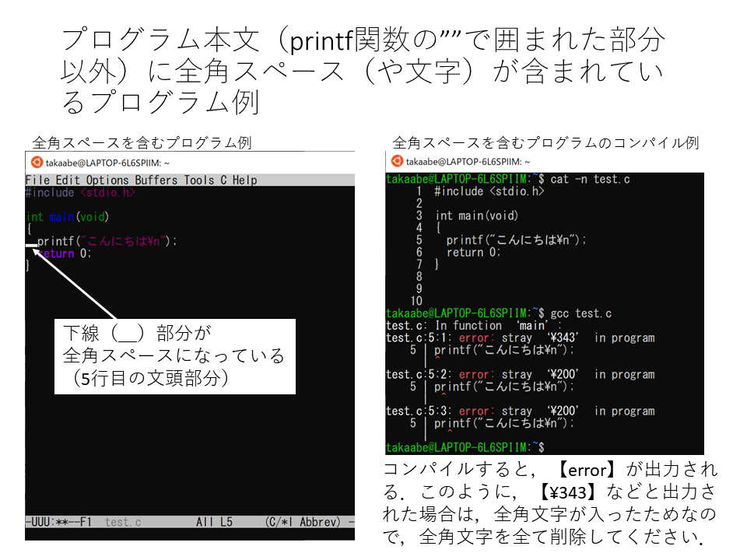Click the All L5 position indicator

[x=214, y=522]
